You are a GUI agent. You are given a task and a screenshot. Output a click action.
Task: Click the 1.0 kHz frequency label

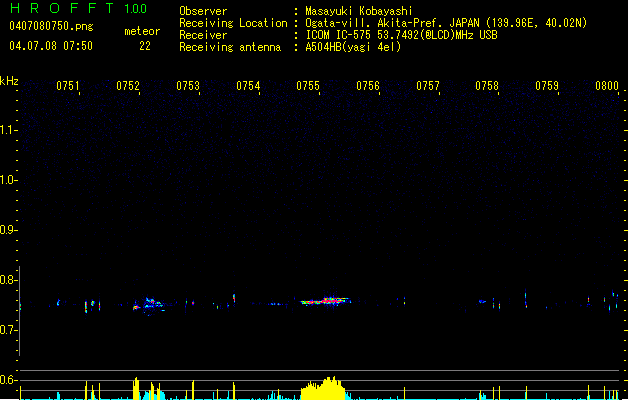pyautogui.click(x=8, y=180)
